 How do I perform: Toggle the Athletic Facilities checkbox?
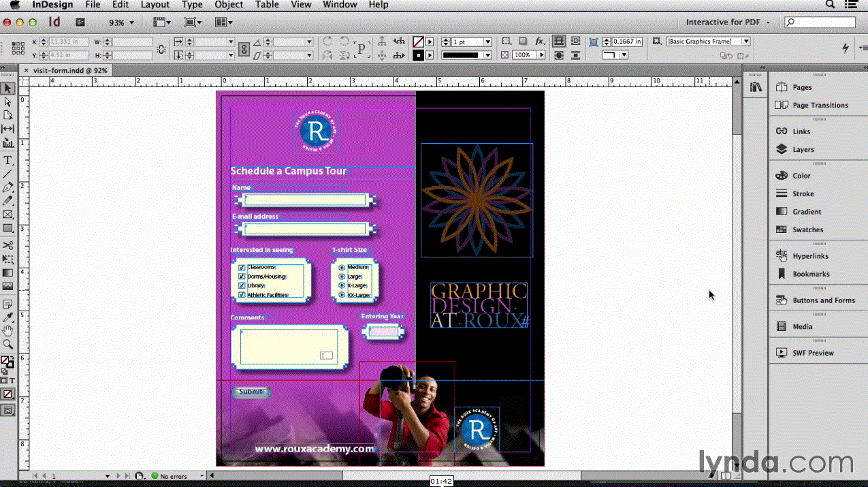point(242,295)
